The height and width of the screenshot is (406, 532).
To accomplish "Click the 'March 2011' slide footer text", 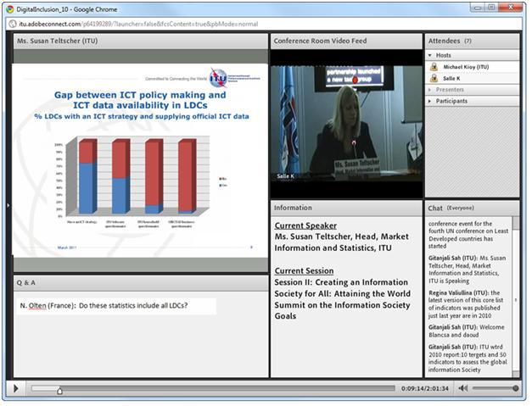I will tap(67, 247).
